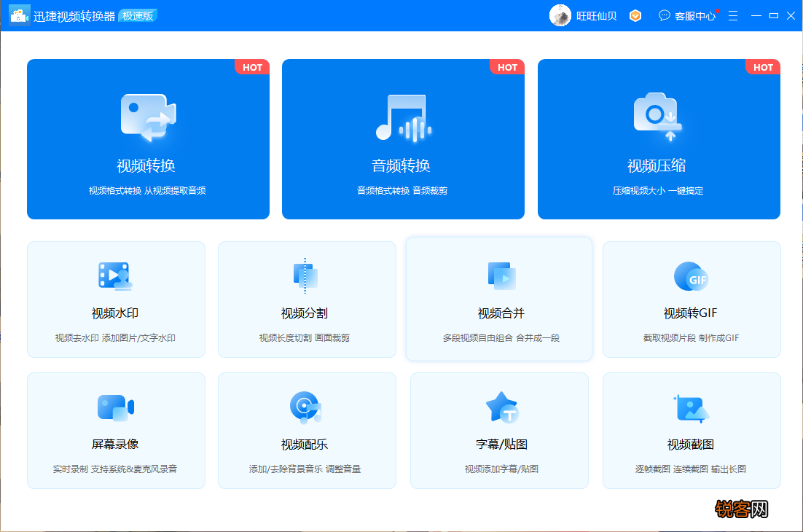Click description 添加/去除背景音乐 调整音量

pos(305,469)
